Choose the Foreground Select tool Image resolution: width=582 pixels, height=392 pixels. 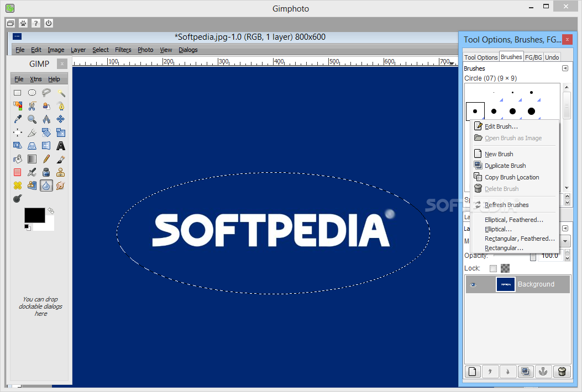pos(46,106)
